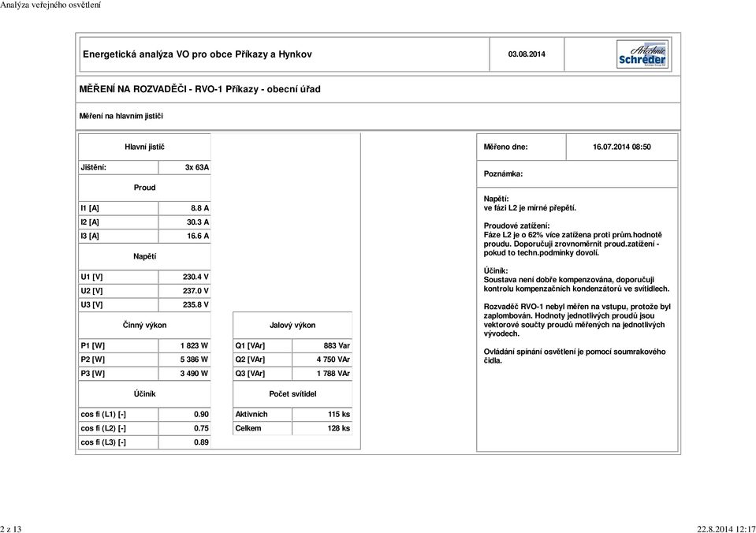Click the 'Účiník' table section header
This screenshot has width=756, height=533.
pos(144,394)
